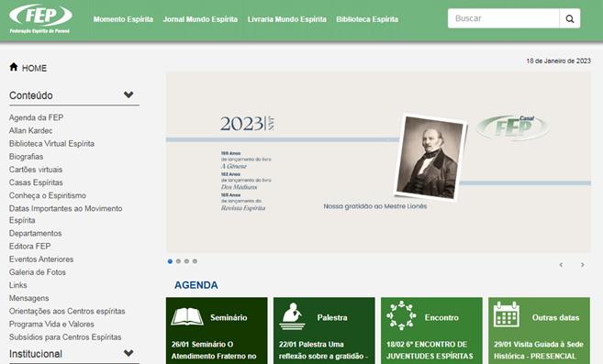
Task: Go to previous carousel slide arrow
Action: click(x=561, y=265)
